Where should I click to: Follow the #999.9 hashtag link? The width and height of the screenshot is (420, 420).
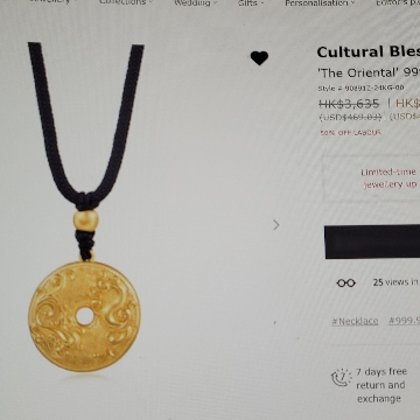[x=404, y=321]
